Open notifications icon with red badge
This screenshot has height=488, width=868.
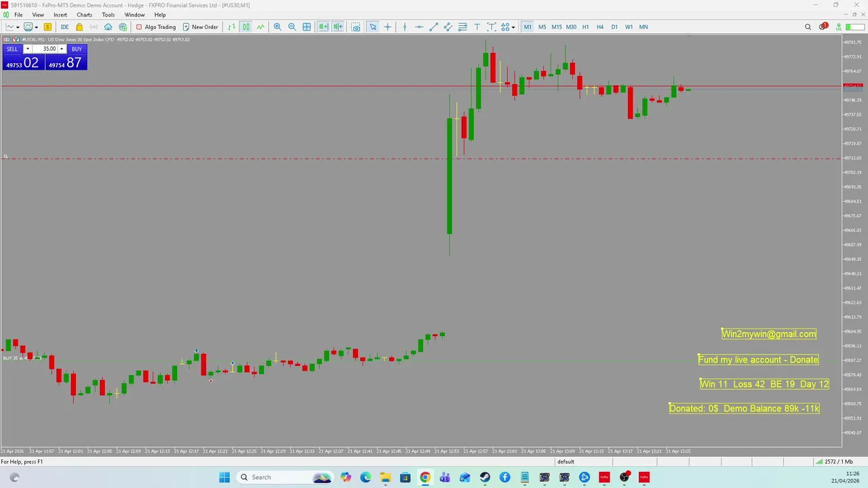(823, 27)
